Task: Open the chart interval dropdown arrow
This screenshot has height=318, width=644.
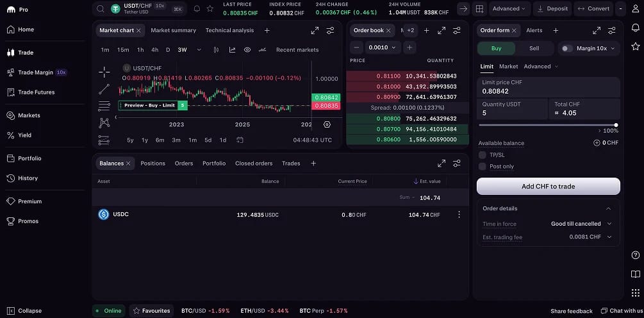Action: point(199,50)
